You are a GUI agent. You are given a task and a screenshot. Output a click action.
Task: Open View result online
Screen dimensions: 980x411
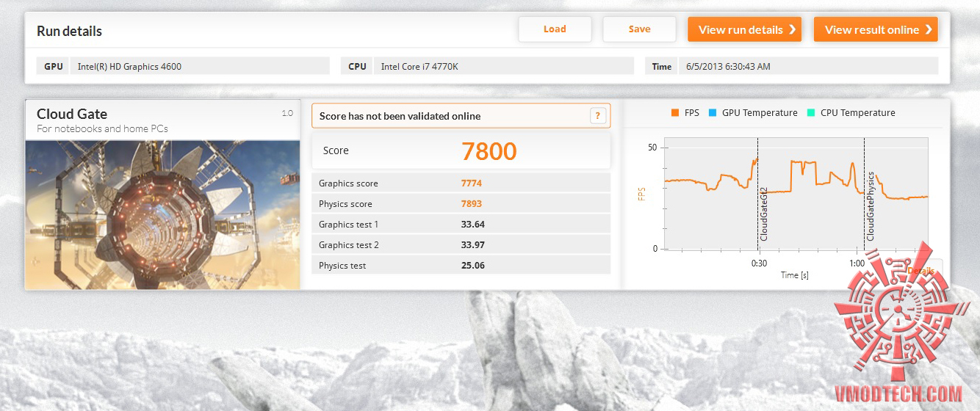[876, 29]
